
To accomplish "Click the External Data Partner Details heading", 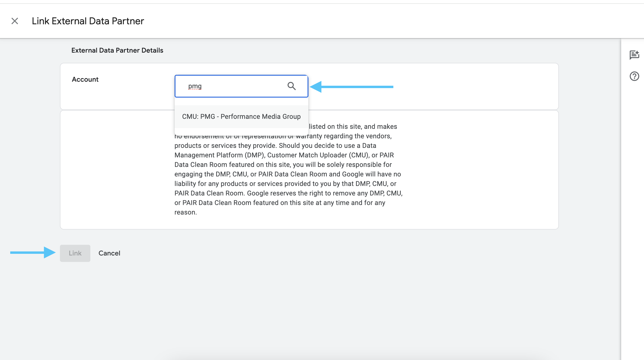I will tap(117, 50).
